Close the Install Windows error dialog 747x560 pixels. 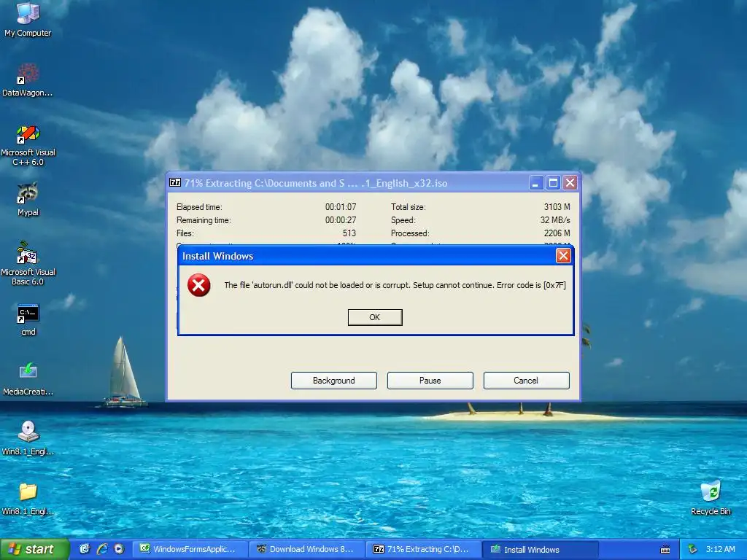[x=563, y=256]
